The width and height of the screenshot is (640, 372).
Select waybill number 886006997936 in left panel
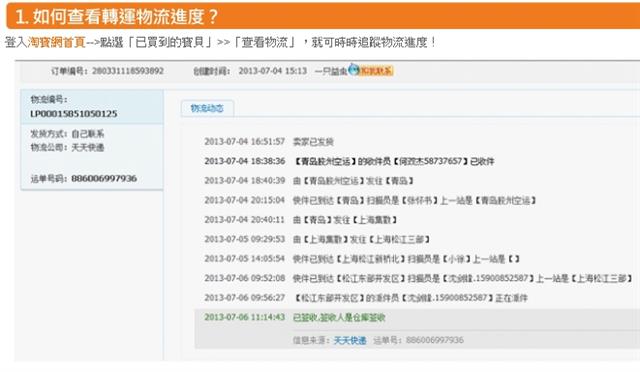104,178
